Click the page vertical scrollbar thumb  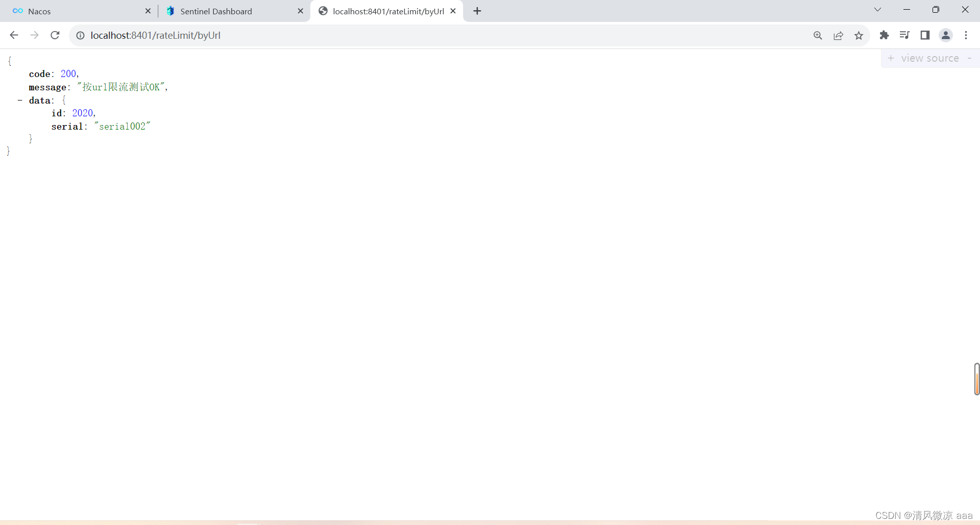(x=976, y=379)
